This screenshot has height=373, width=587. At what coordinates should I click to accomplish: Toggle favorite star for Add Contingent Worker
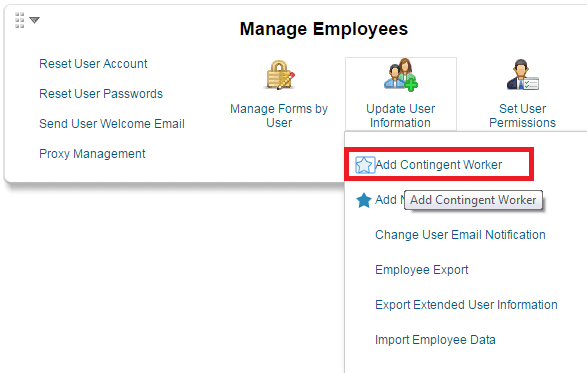click(x=364, y=165)
